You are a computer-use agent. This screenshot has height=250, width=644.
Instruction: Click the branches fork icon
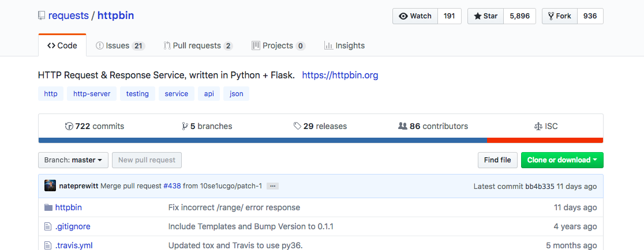click(185, 126)
